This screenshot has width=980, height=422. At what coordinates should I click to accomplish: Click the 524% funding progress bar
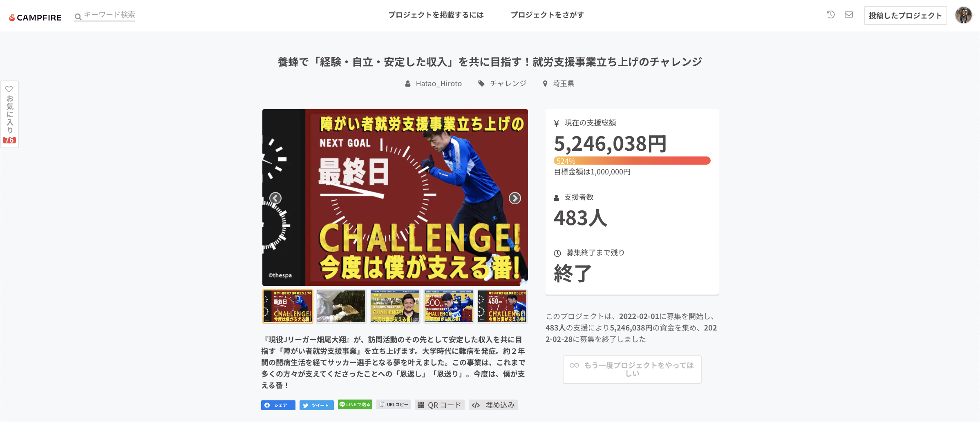[632, 161]
